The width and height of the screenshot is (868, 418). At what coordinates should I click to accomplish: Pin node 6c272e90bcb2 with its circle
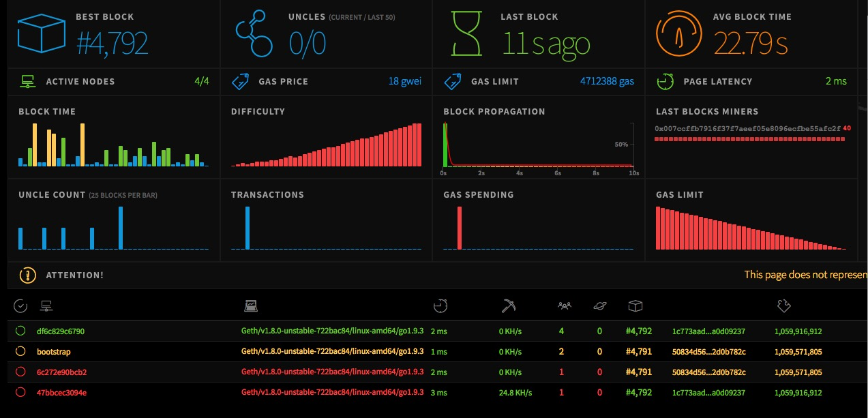pos(20,372)
